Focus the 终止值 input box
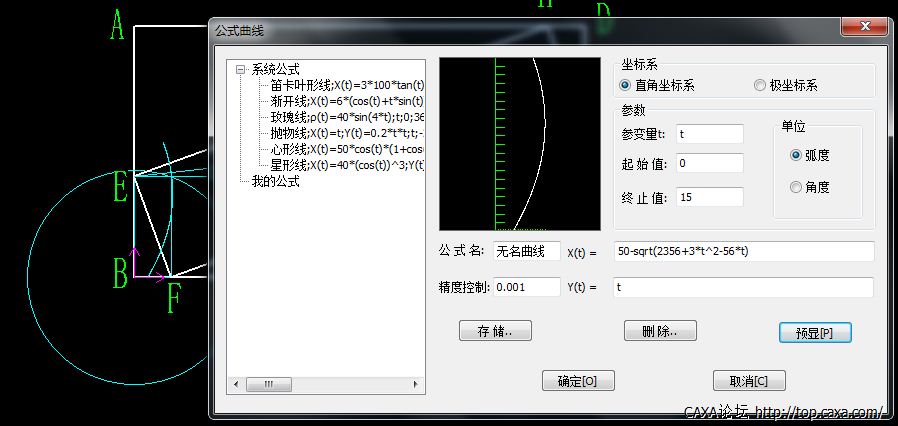The width and height of the screenshot is (898, 426). coord(709,197)
